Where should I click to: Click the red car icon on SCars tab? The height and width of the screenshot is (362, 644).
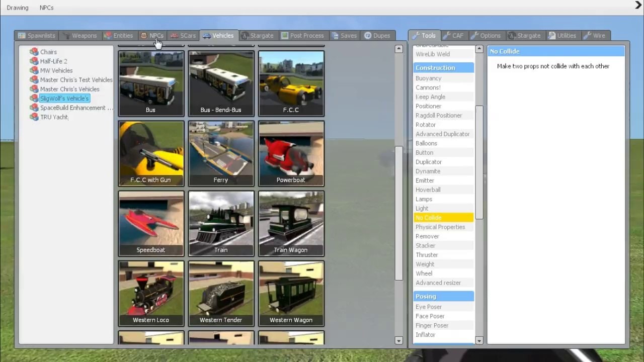(x=175, y=36)
